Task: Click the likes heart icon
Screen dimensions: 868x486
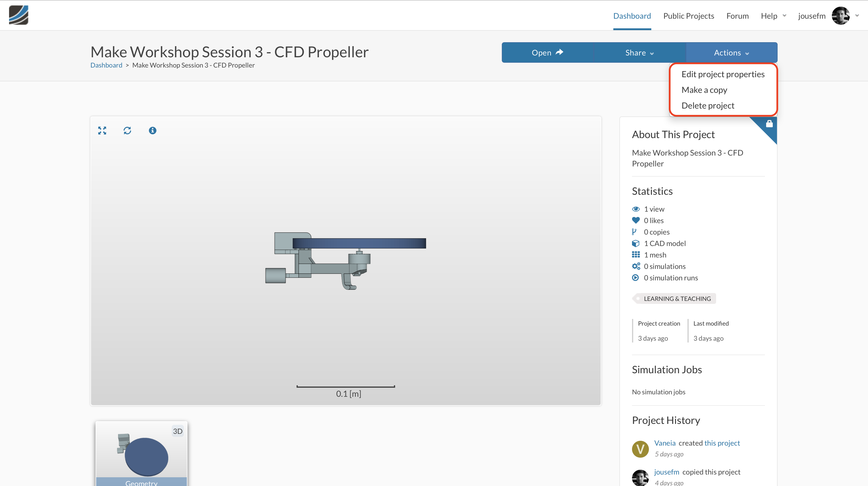Action: (636, 220)
